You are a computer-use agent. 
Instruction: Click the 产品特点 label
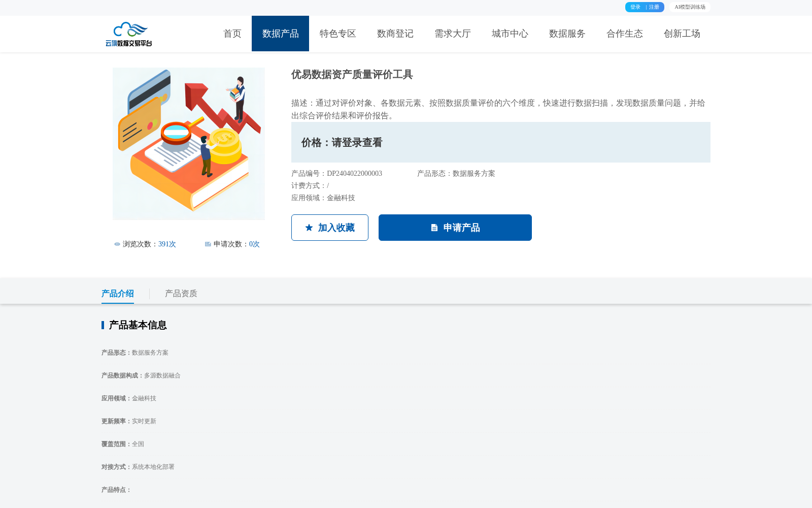[116, 490]
